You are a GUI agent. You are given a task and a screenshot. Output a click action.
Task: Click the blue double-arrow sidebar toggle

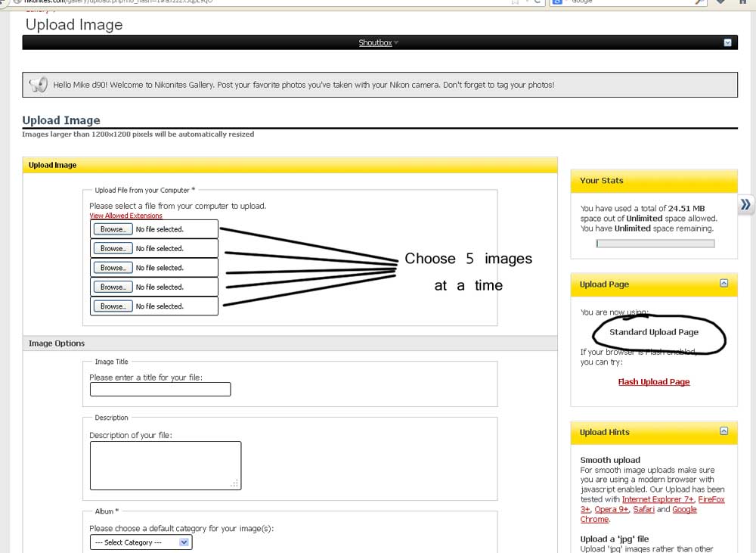(x=746, y=204)
